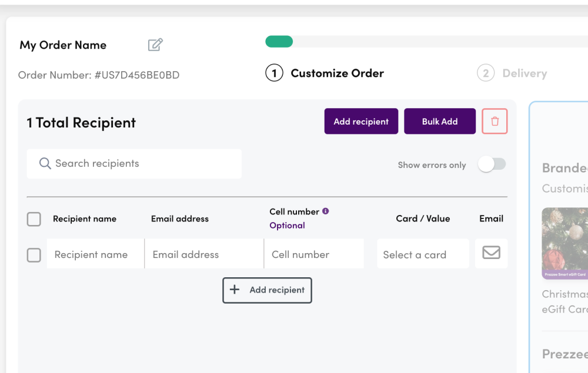588x373 pixels.
Task: Check the select-all recipients checkbox
Action: coord(34,219)
